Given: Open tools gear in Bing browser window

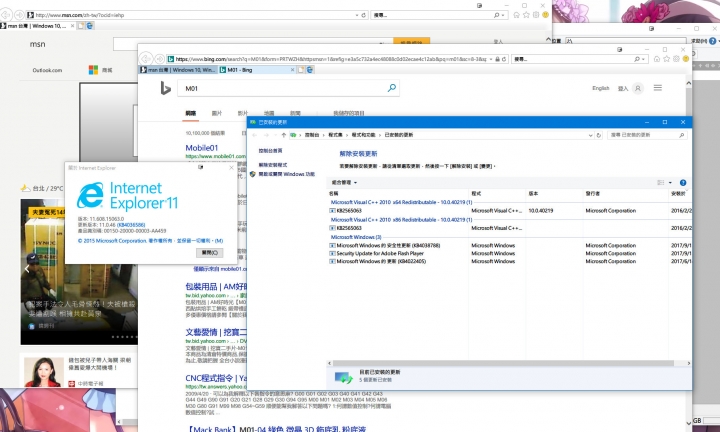Looking at the screenshot, I should pos(676,59).
